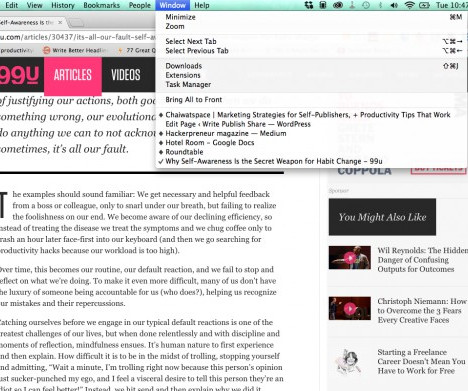
Task: Open the Edit menu
Action: [12, 5]
